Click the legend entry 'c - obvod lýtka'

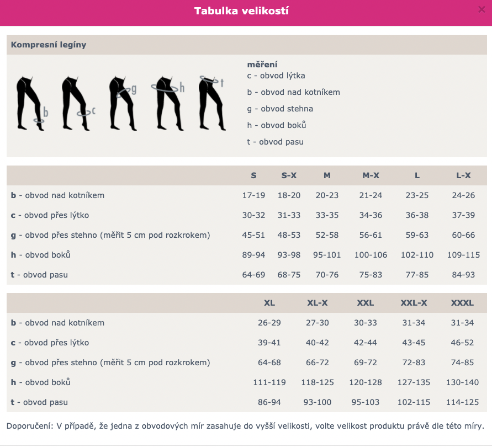click(276, 76)
